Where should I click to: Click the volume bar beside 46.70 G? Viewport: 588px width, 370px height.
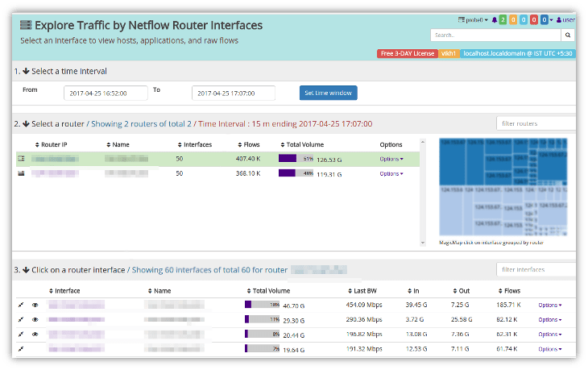pyautogui.click(x=263, y=305)
